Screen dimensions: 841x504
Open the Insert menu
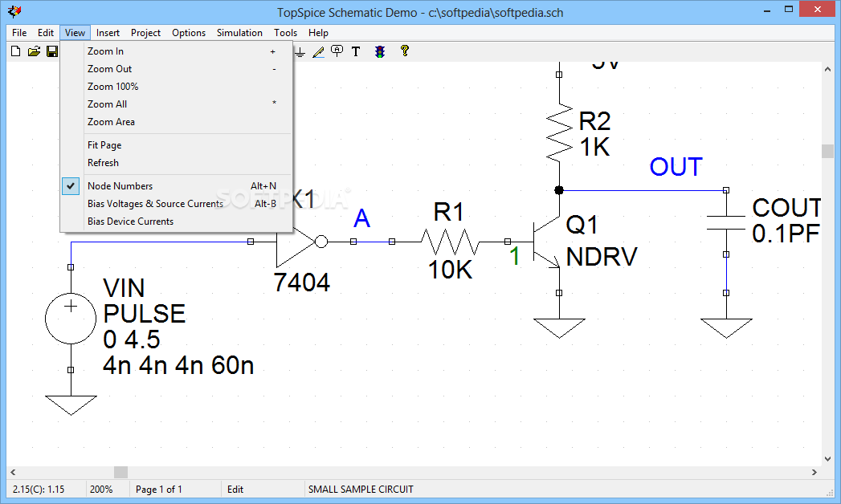(x=108, y=33)
